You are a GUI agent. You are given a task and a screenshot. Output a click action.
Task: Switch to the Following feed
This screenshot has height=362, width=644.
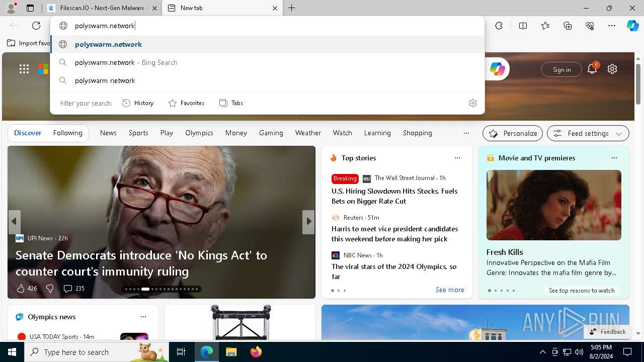[67, 133]
